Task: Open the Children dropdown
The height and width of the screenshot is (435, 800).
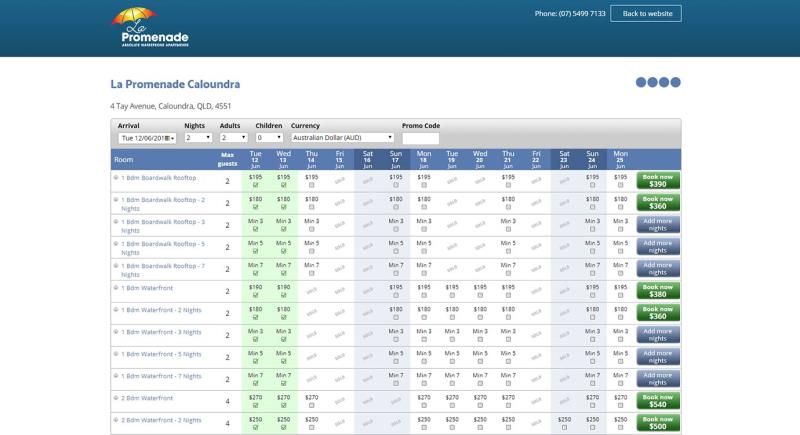Action: pos(269,138)
